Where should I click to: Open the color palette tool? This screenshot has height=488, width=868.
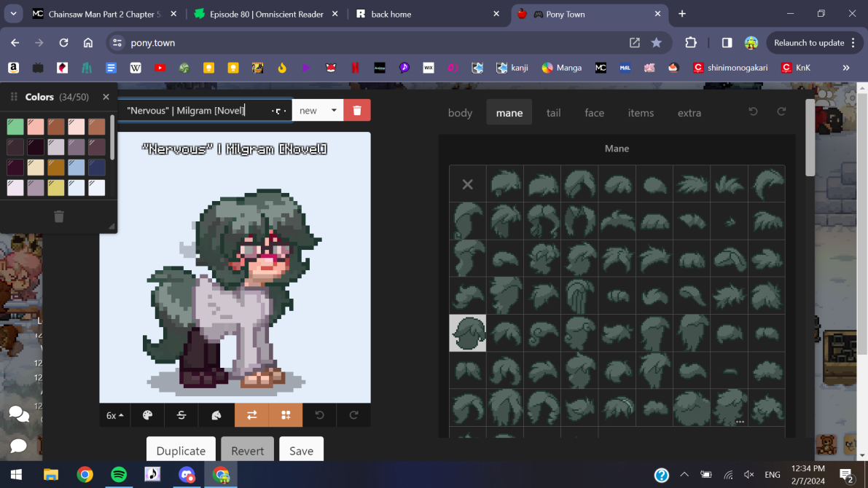tap(148, 415)
